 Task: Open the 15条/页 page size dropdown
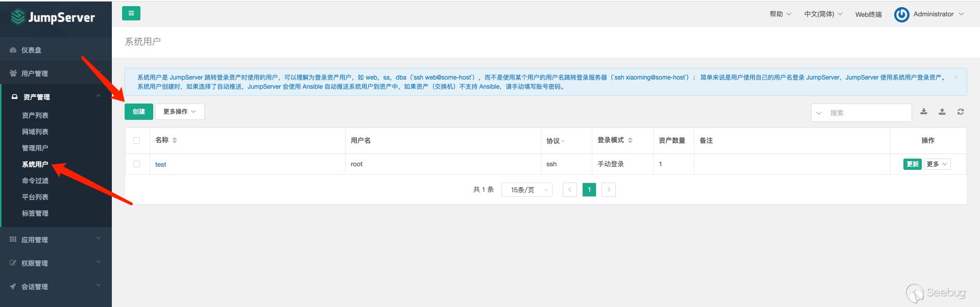pos(527,190)
